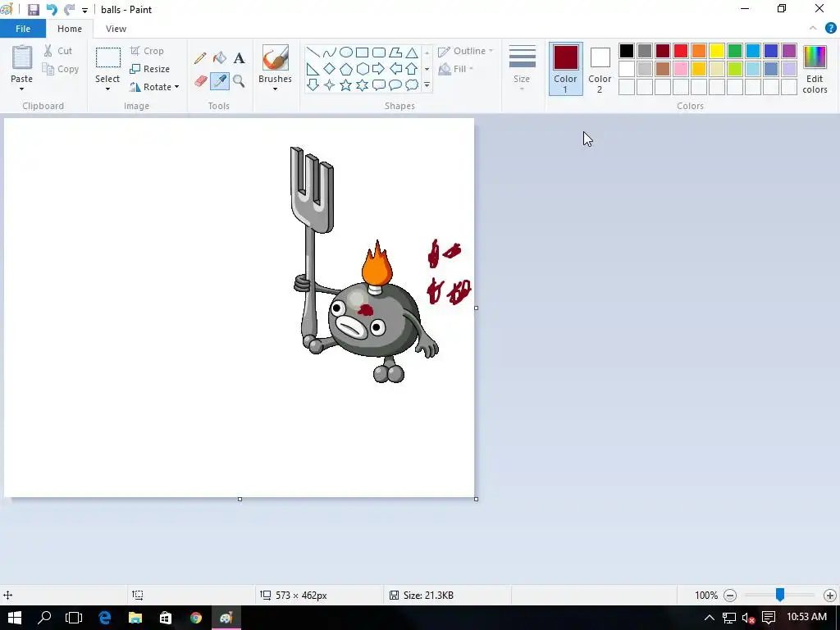Viewport: 840px width, 630px height.
Task: Choose the Pentagon shape
Action: coord(346,69)
